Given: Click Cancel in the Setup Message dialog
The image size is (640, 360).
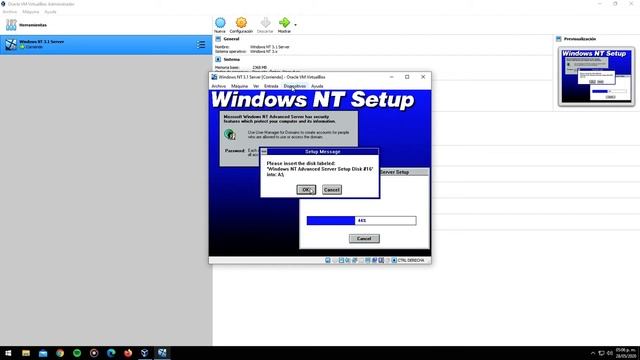Looking at the screenshot, I should pyautogui.click(x=332, y=190).
